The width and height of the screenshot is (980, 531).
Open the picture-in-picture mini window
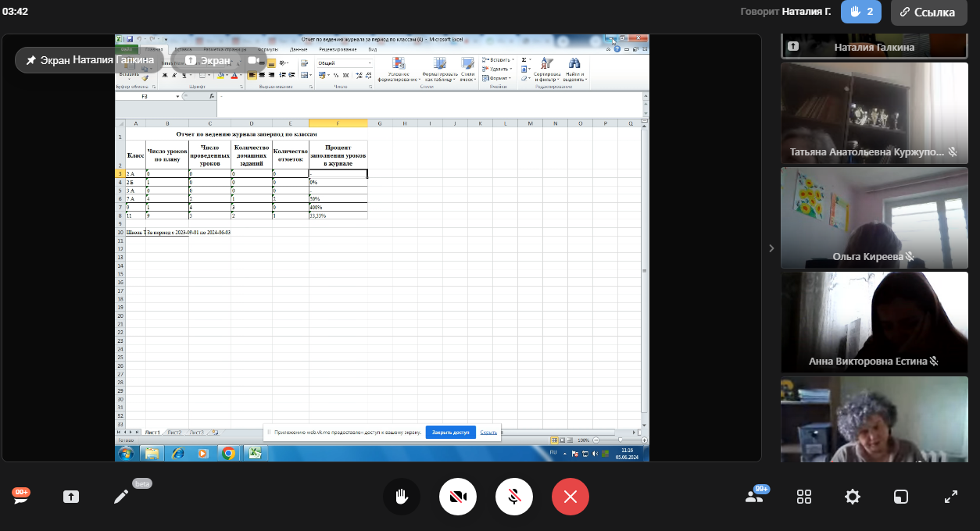click(901, 497)
